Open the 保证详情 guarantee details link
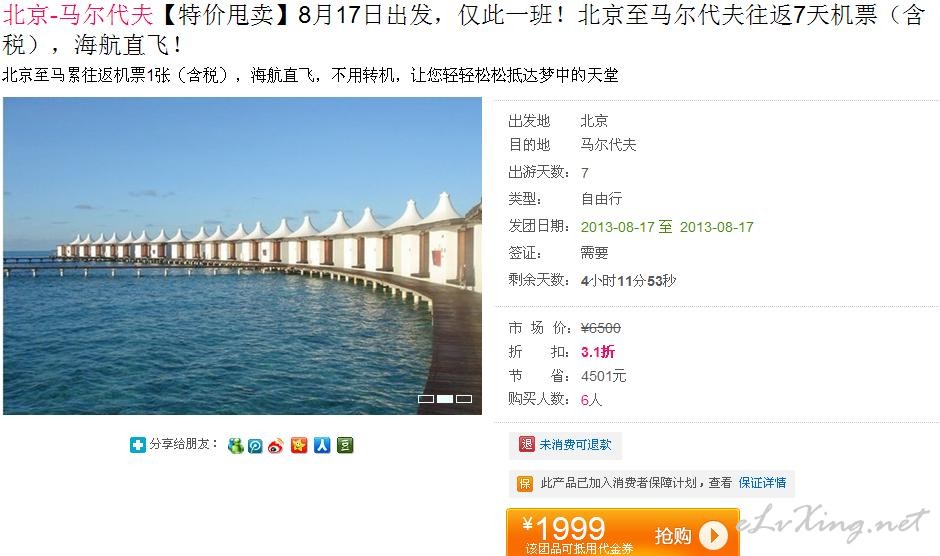Image resolution: width=940 pixels, height=556 pixels. (762, 483)
